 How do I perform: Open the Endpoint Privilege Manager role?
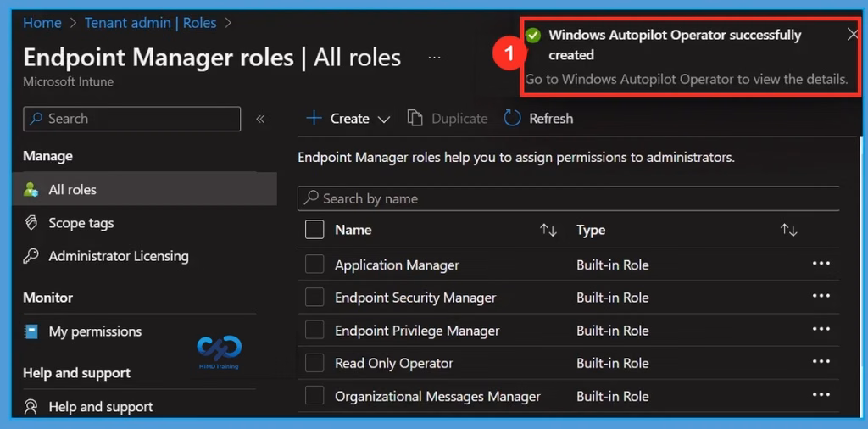click(417, 331)
